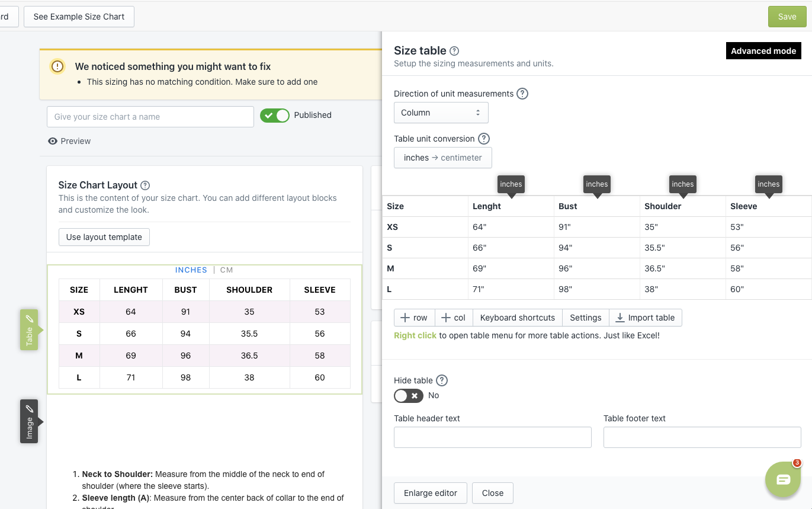
Task: Click the Table header text field
Action: pyautogui.click(x=493, y=437)
